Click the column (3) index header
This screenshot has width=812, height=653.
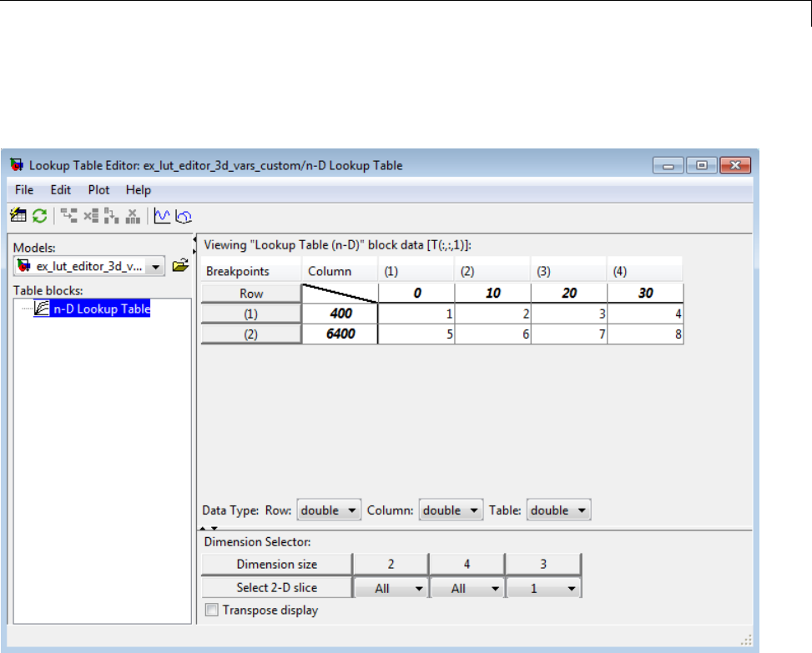click(x=569, y=270)
